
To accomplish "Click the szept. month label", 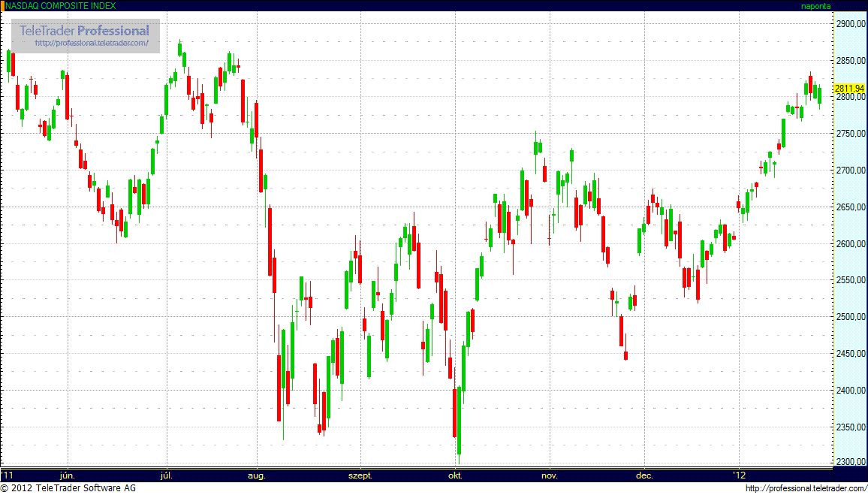I will pyautogui.click(x=360, y=475).
